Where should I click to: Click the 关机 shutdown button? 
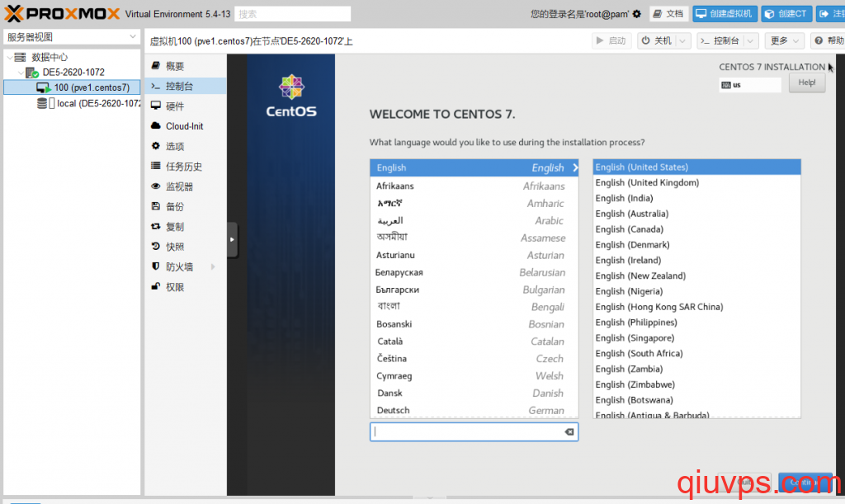coord(657,40)
